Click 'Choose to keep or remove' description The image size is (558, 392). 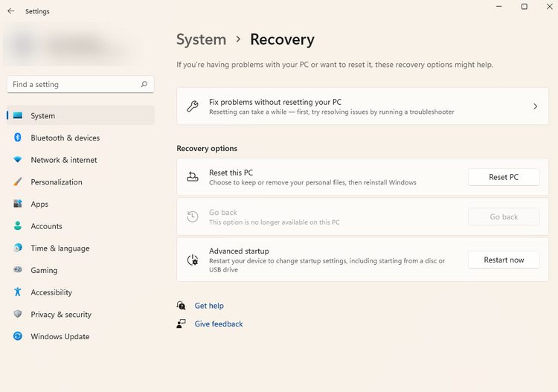312,182
